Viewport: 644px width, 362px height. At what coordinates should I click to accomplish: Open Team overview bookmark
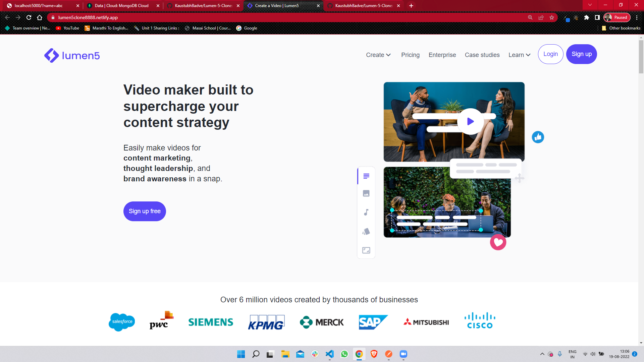click(x=28, y=28)
